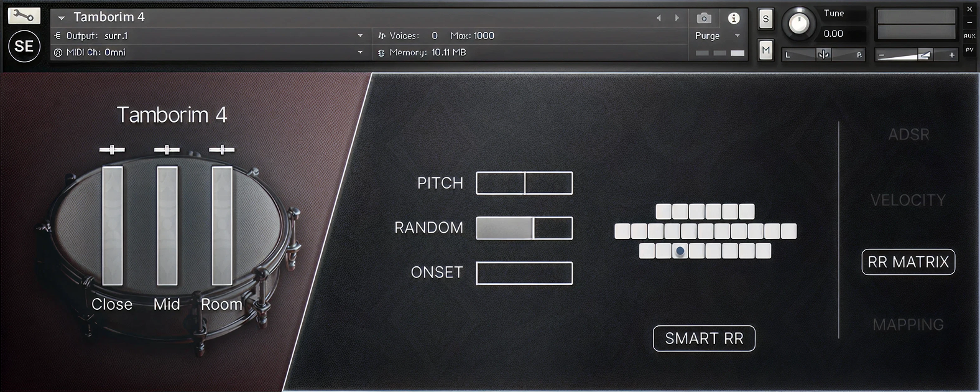Solo the instrument with S button
Screen dimensions: 980x392
pos(765,19)
